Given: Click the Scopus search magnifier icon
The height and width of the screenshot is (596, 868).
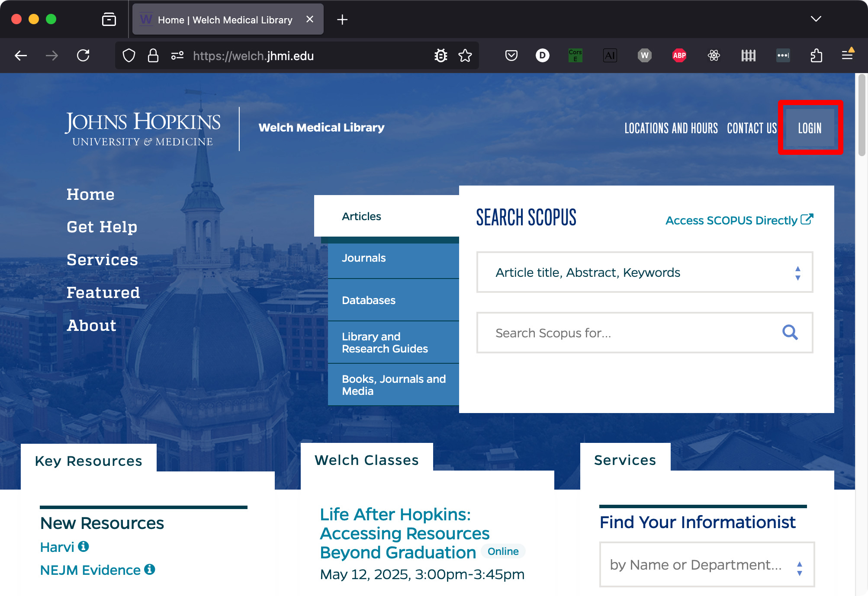Looking at the screenshot, I should 790,333.
